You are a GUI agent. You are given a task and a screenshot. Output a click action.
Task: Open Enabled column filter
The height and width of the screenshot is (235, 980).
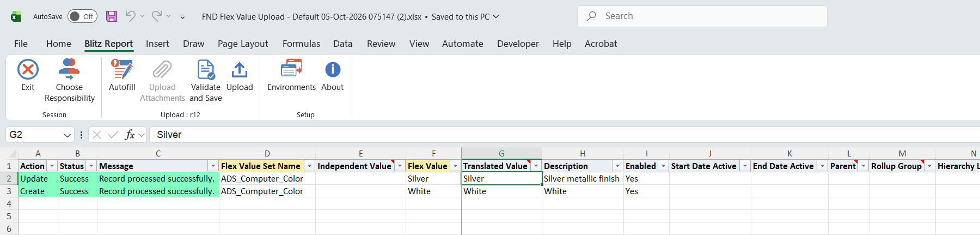pyautogui.click(x=663, y=166)
